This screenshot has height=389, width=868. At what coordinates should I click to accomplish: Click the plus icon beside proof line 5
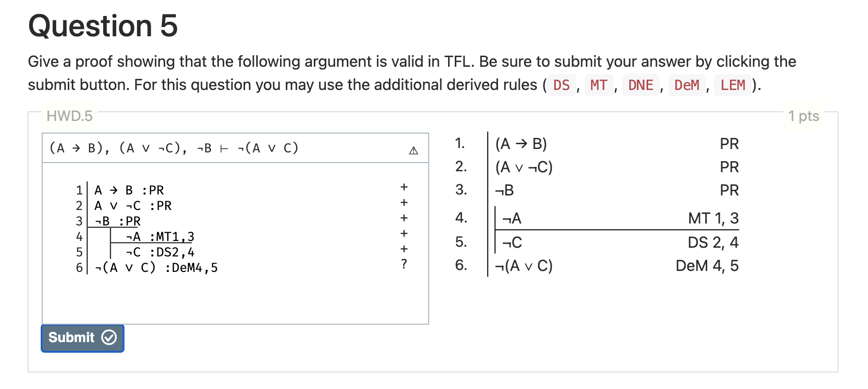click(404, 249)
